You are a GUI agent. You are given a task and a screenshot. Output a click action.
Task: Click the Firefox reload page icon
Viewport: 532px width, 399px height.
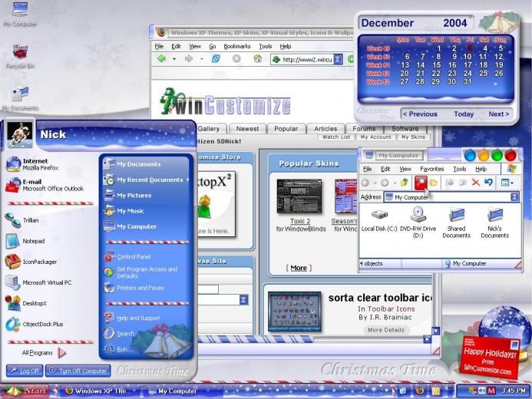pos(216,58)
